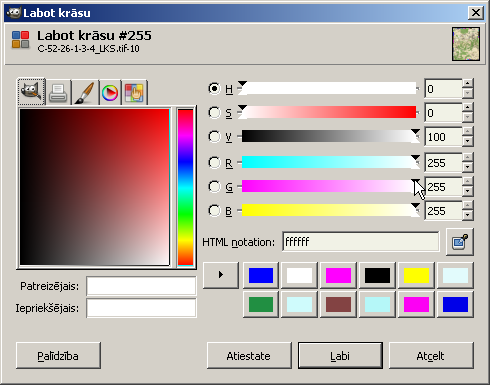Decrease the B value with down arrow
Viewport: 490px width, 385px height.
468,215
